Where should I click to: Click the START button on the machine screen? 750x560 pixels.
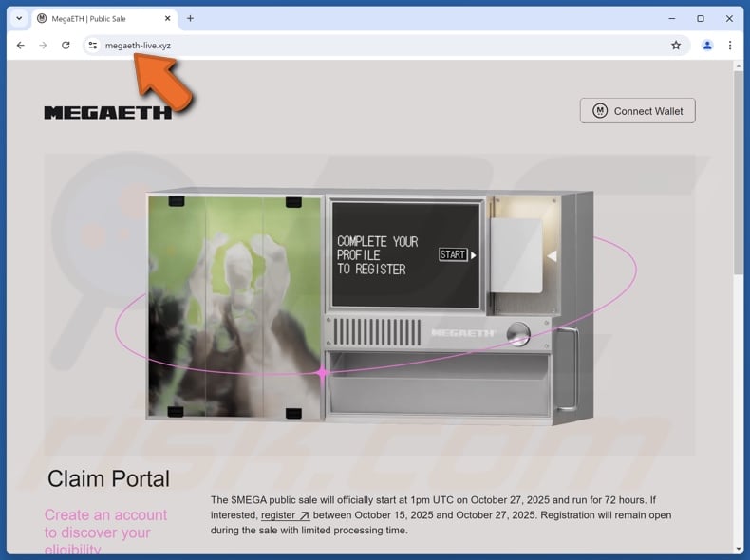(x=453, y=254)
